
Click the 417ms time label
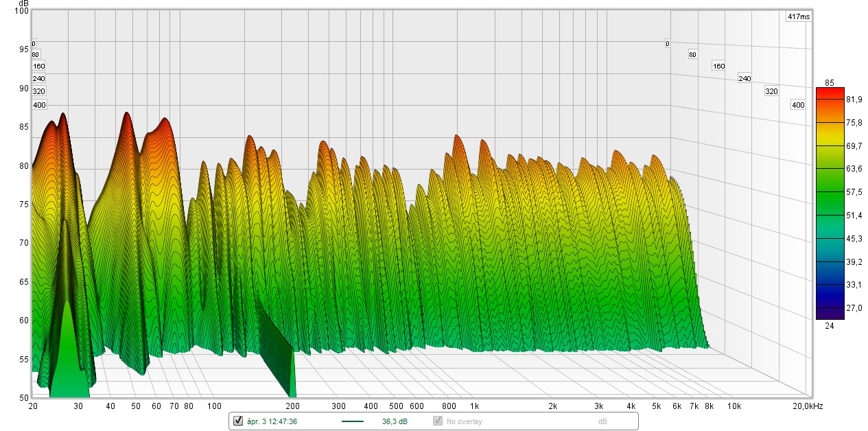[x=799, y=16]
